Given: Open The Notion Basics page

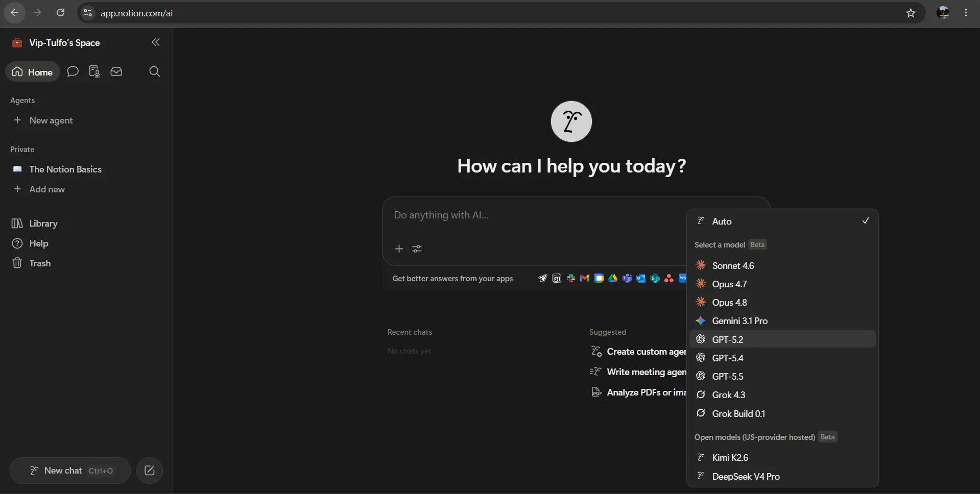Looking at the screenshot, I should click(65, 169).
